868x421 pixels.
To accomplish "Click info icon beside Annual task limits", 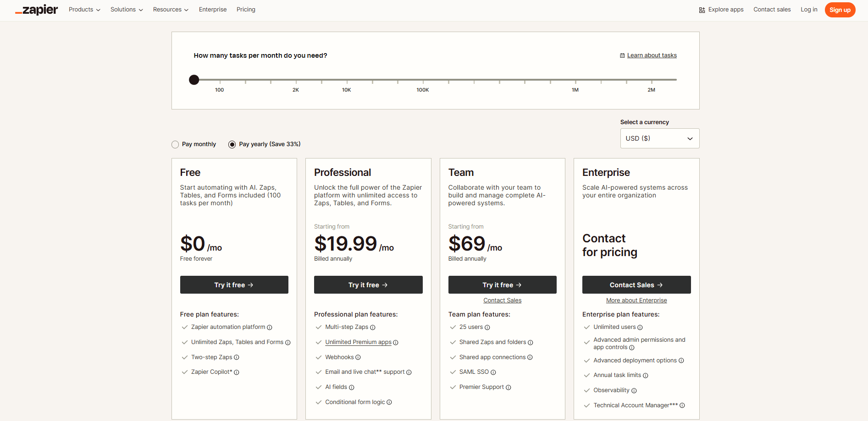I will coord(645,375).
